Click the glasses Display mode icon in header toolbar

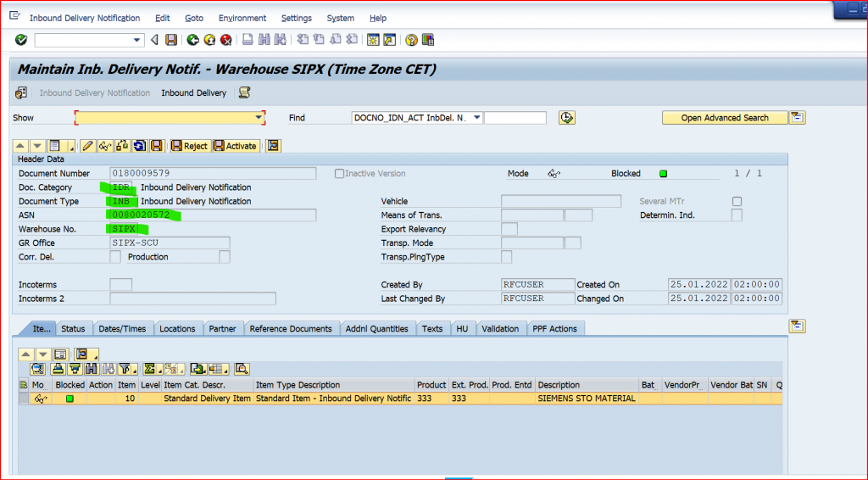104,146
